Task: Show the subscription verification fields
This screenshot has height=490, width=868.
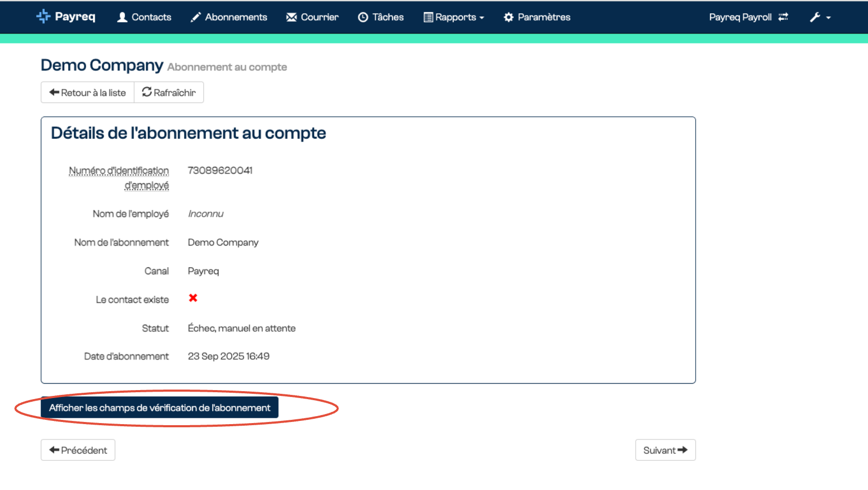Action: (x=160, y=408)
